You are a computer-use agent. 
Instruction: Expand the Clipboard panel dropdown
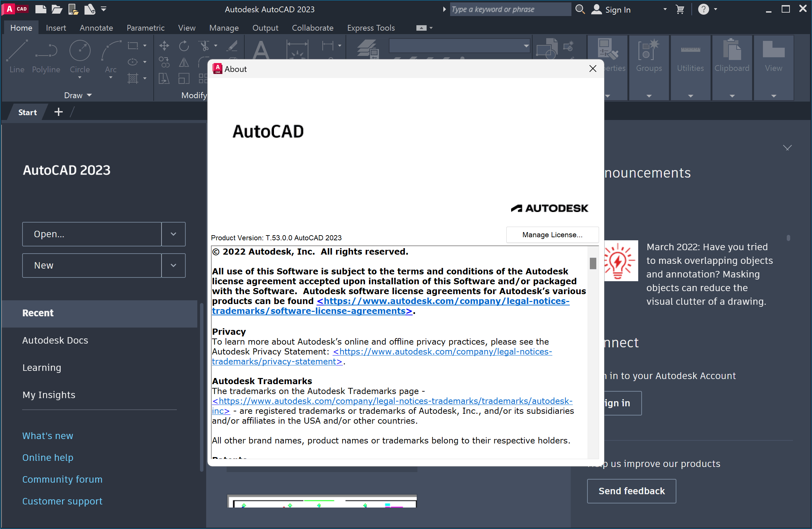pyautogui.click(x=732, y=96)
